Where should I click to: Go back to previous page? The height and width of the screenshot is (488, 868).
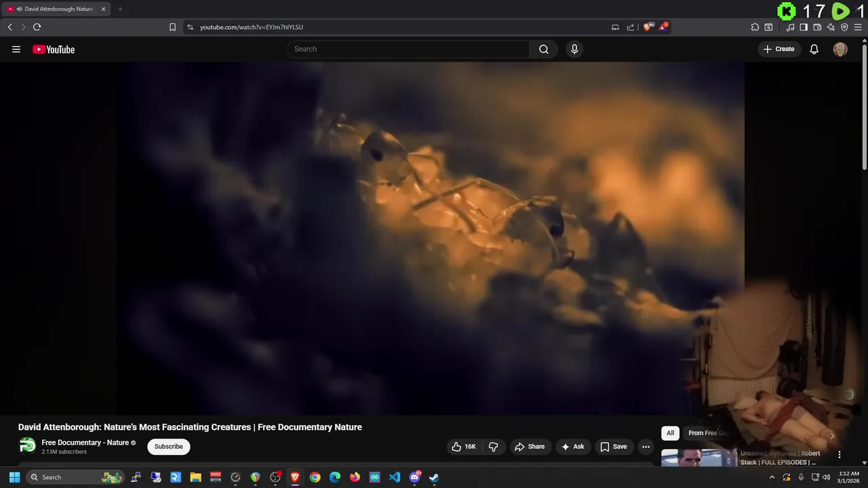tap(9, 27)
